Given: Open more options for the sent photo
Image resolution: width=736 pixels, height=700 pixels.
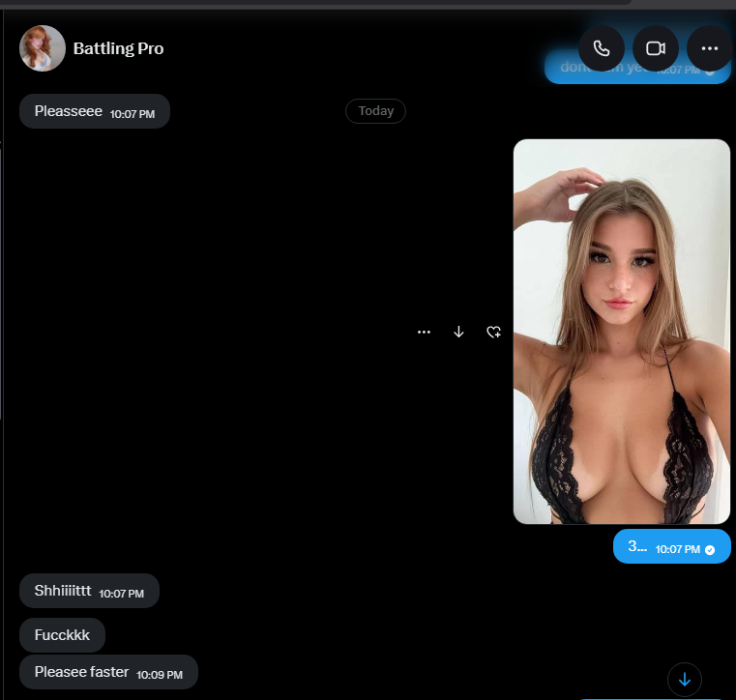Looking at the screenshot, I should 424,333.
